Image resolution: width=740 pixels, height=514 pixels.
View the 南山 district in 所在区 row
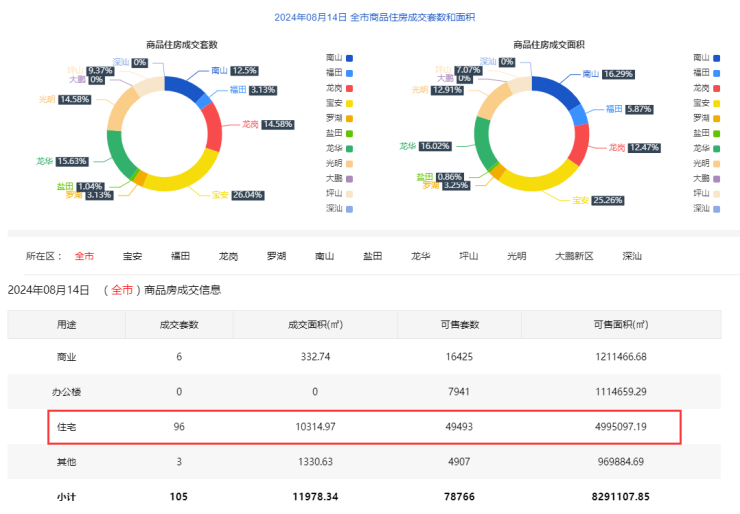(x=324, y=256)
